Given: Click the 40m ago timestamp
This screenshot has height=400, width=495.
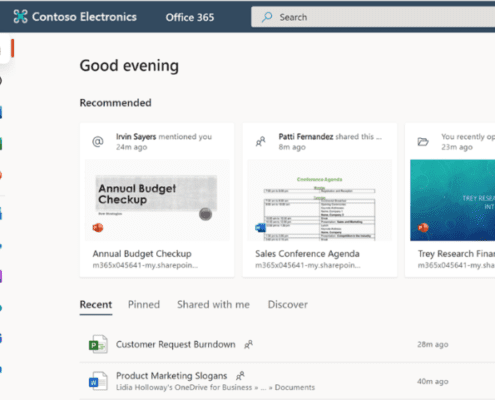Looking at the screenshot, I should pos(433,381).
